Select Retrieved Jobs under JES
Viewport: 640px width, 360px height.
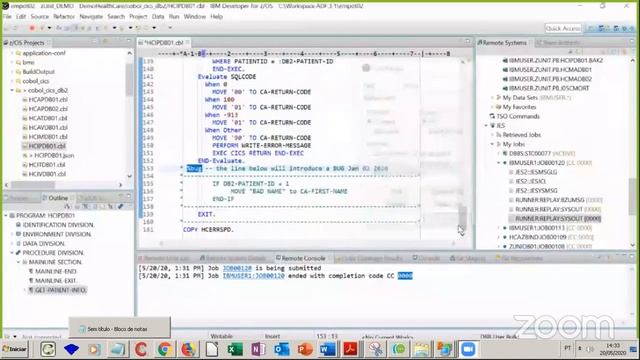coord(522,135)
